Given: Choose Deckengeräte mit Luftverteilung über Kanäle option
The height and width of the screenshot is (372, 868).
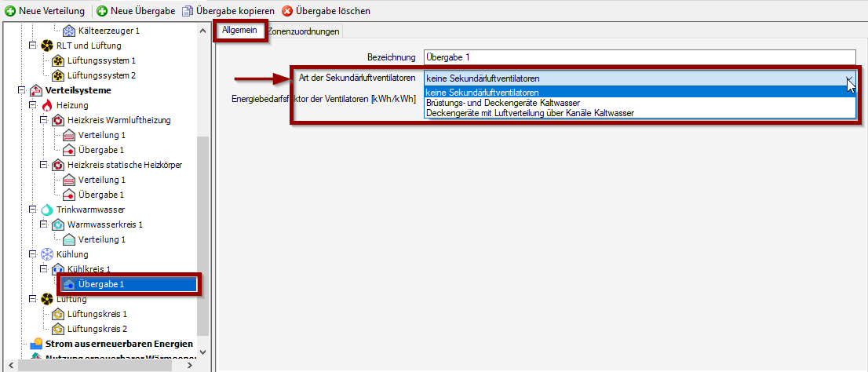Looking at the screenshot, I should pyautogui.click(x=530, y=112).
